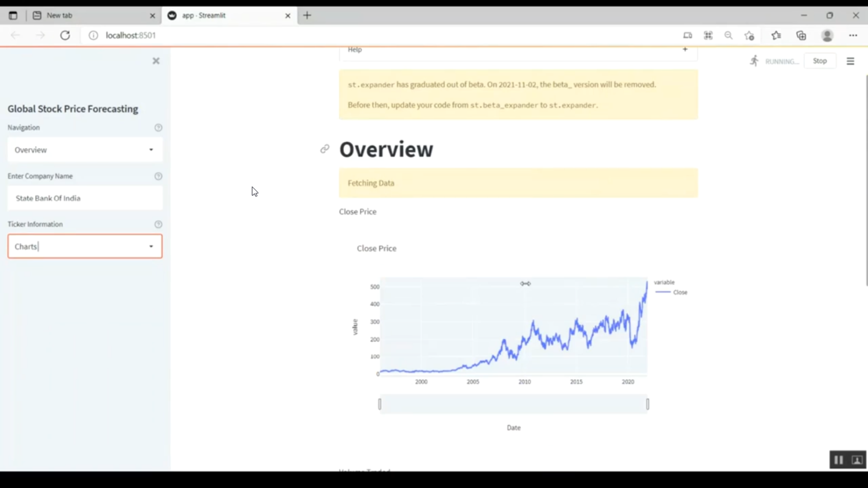Click the Enter Company Name help icon
868x488 pixels.
coord(158,176)
